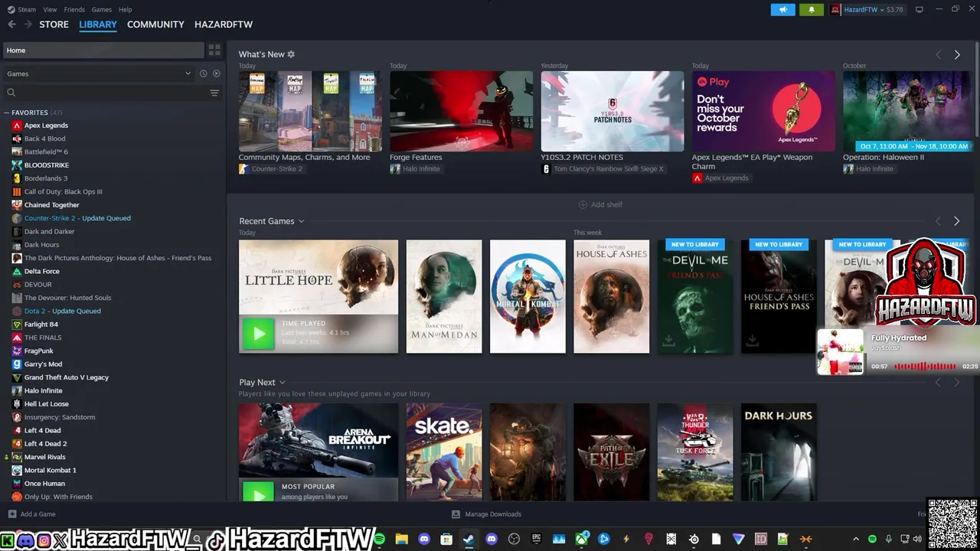The image size is (980, 551).
Task: Filter library to ready-to-play games
Action: tap(217, 73)
